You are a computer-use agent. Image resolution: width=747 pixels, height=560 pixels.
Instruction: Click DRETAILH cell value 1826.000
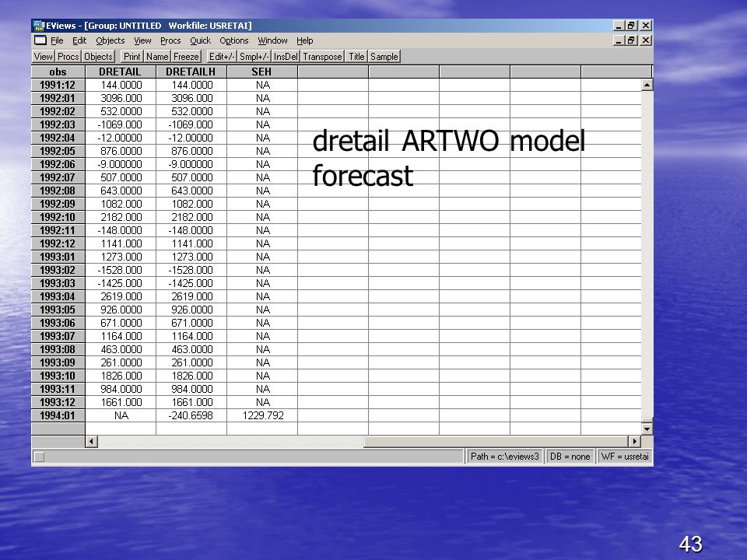click(x=191, y=376)
